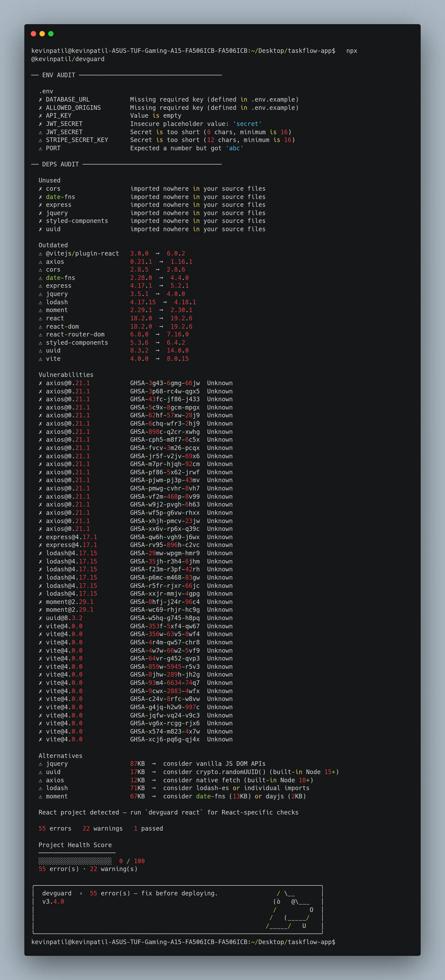Click the 'ALLOWED_ORIGINS' key
The height and width of the screenshot is (980, 445).
pyautogui.click(x=73, y=108)
